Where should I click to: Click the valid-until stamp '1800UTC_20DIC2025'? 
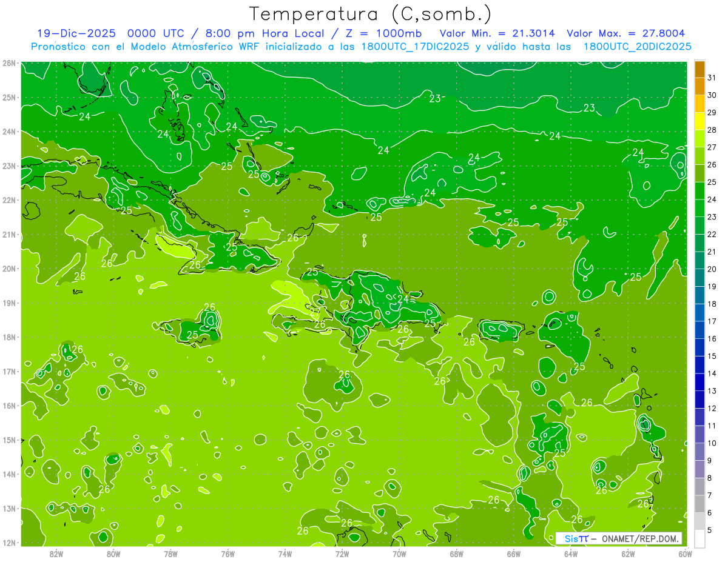click(x=637, y=47)
